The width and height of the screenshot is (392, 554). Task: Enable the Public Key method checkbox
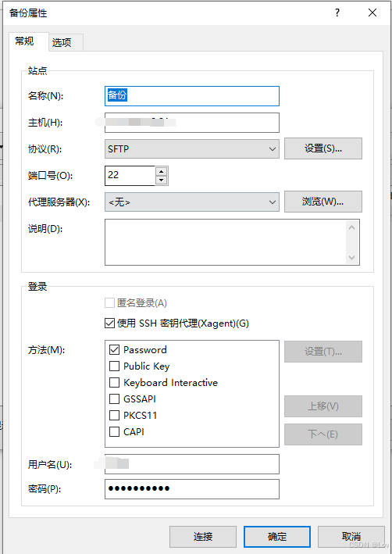click(114, 366)
